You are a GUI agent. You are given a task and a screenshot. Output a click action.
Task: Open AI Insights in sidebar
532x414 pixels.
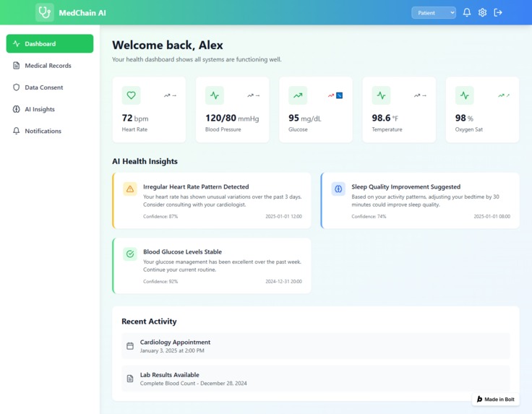tap(50, 109)
